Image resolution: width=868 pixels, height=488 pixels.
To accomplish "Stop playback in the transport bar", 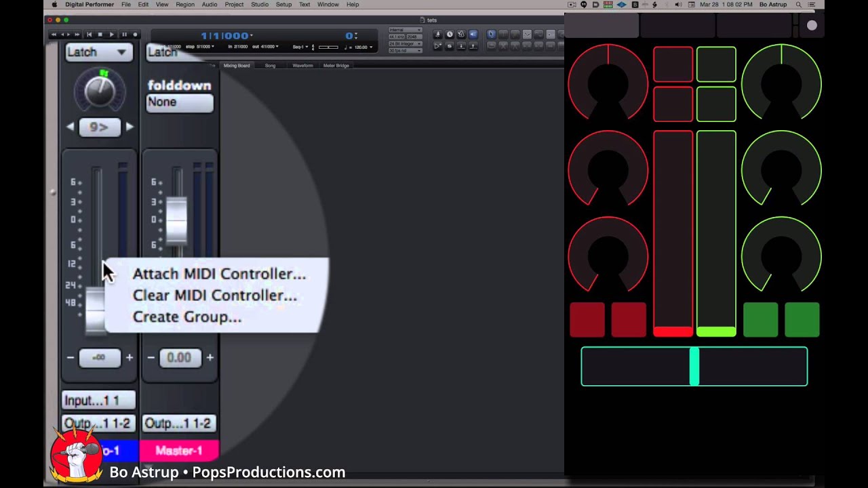I will coord(100,35).
